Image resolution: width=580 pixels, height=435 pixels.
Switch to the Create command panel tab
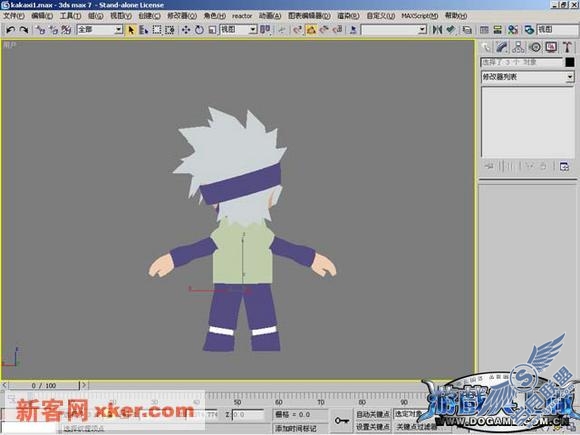click(x=486, y=47)
